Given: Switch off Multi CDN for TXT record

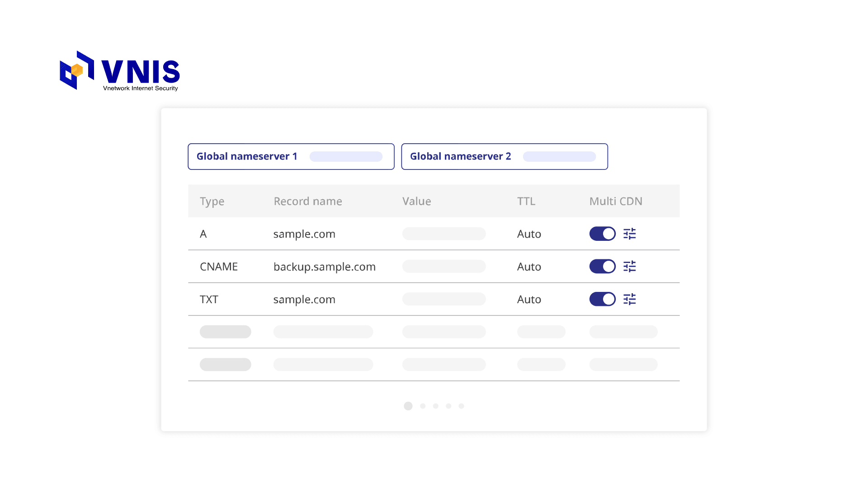Looking at the screenshot, I should point(602,299).
